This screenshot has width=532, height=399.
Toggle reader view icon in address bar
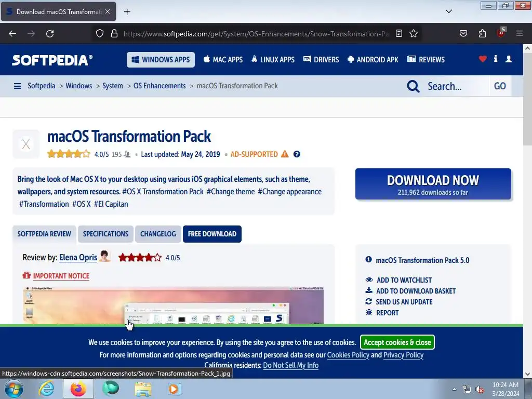pos(399,34)
